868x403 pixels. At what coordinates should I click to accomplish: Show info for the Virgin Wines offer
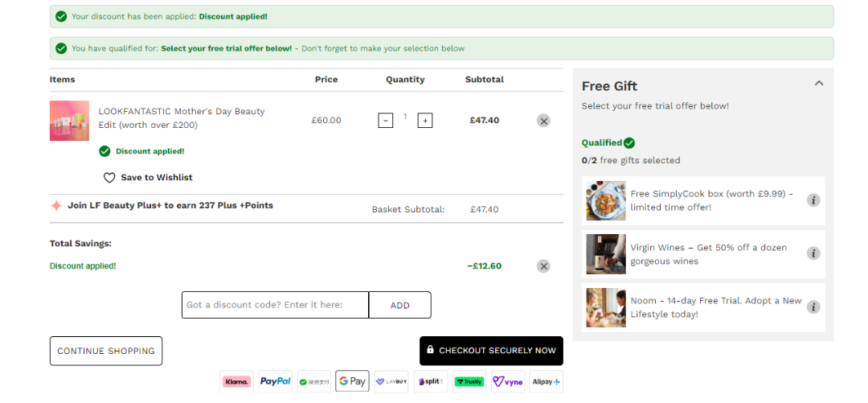(813, 253)
